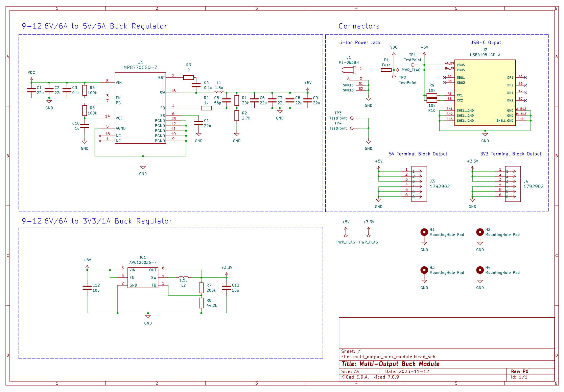
Task: Select the IC1 AP61200Z6-7 regulator symbol
Action: tap(143, 277)
